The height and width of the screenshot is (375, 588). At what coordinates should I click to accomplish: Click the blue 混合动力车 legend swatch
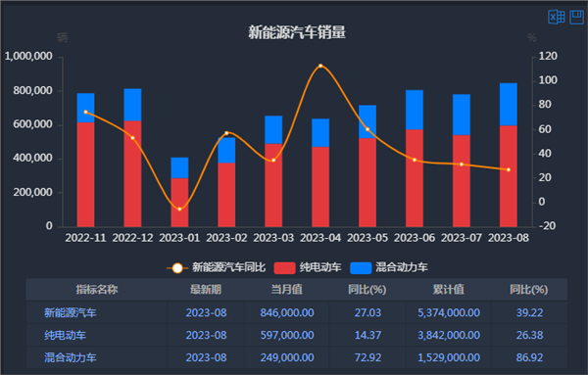point(361,268)
